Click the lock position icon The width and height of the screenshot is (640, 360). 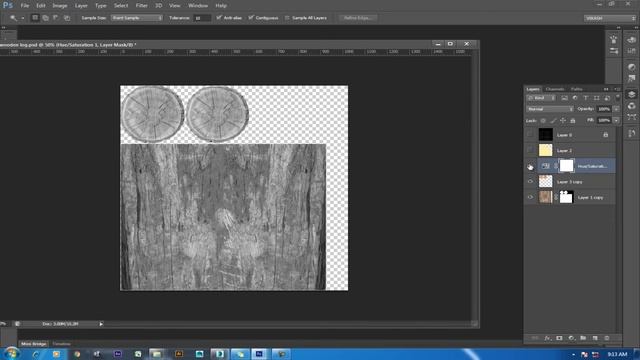pyautogui.click(x=563, y=121)
